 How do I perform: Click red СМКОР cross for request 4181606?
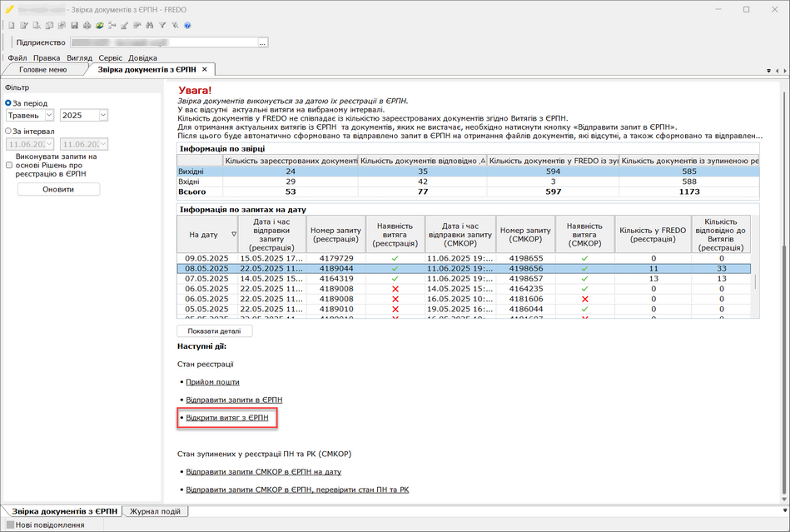point(584,299)
